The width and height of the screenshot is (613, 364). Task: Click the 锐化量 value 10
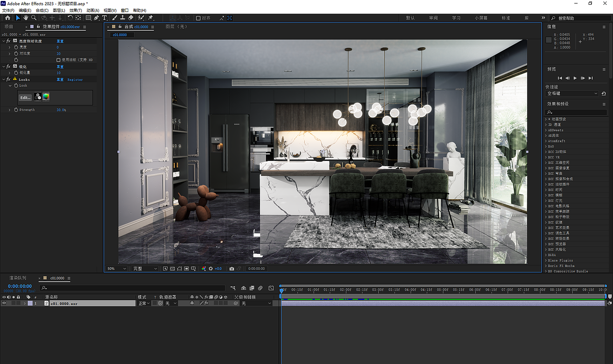click(58, 73)
